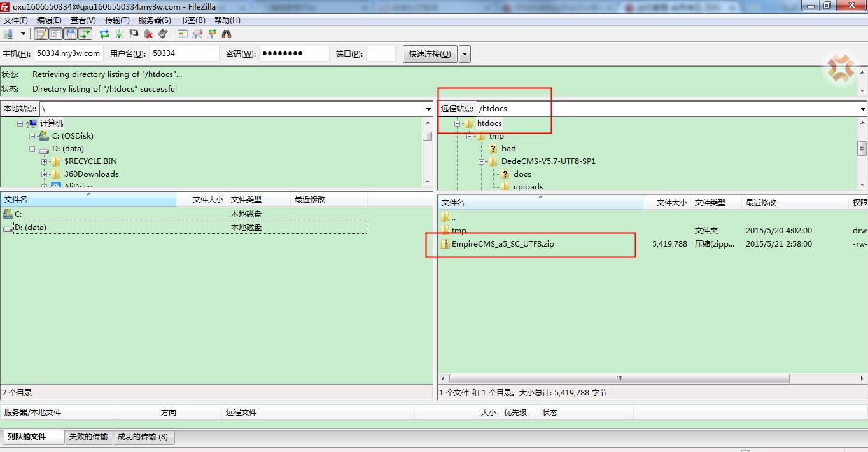
Task: Expand the C: (OSDisk) tree node
Action: tap(32, 136)
